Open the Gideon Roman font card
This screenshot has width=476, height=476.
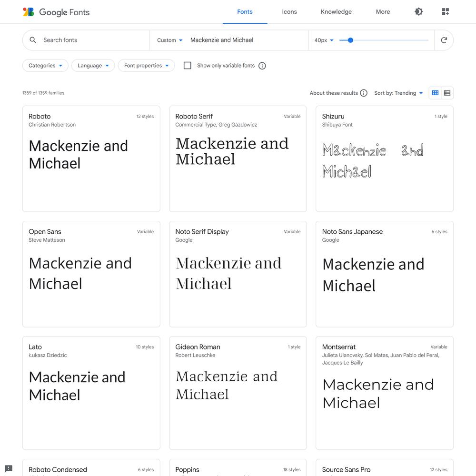pos(238,393)
